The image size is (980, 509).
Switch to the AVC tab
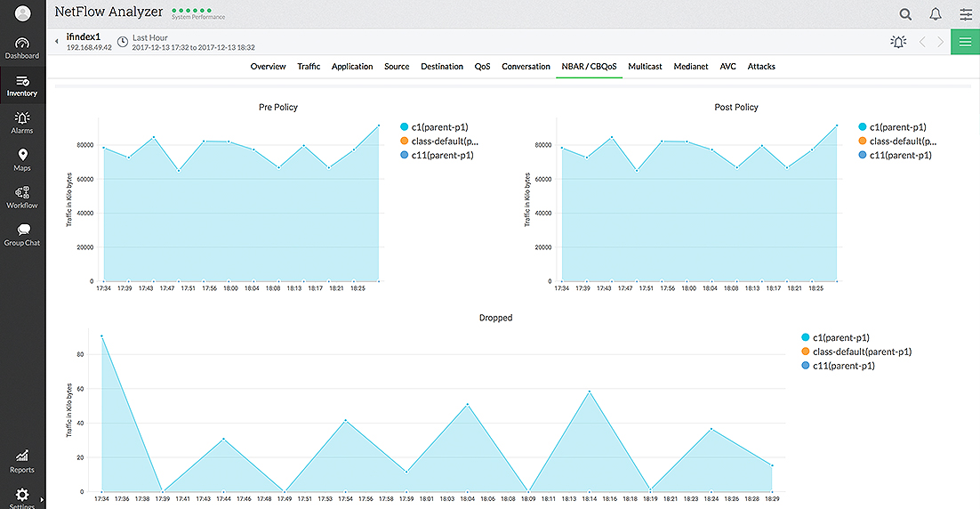(x=728, y=66)
